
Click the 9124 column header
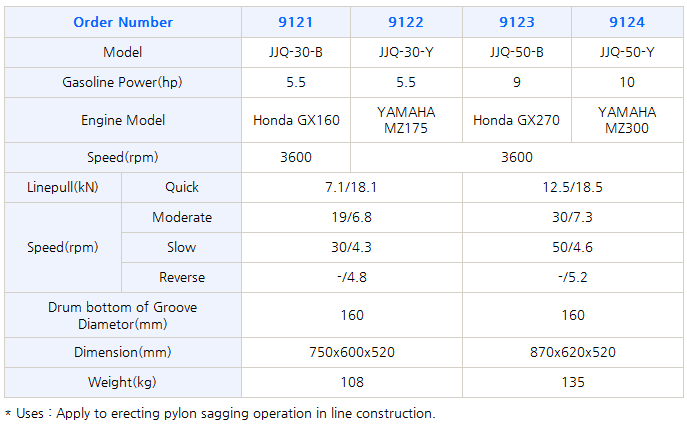pos(626,22)
